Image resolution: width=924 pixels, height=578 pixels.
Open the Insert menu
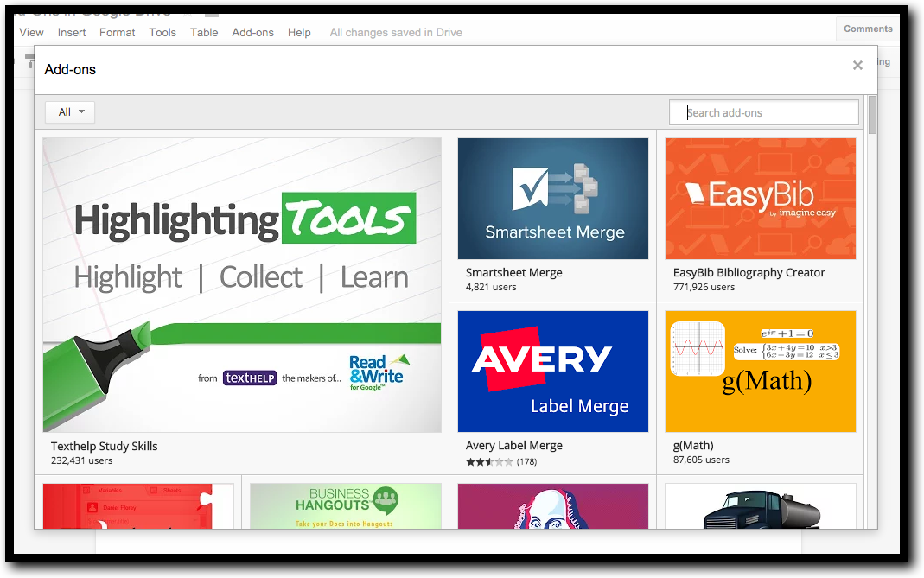coord(71,33)
